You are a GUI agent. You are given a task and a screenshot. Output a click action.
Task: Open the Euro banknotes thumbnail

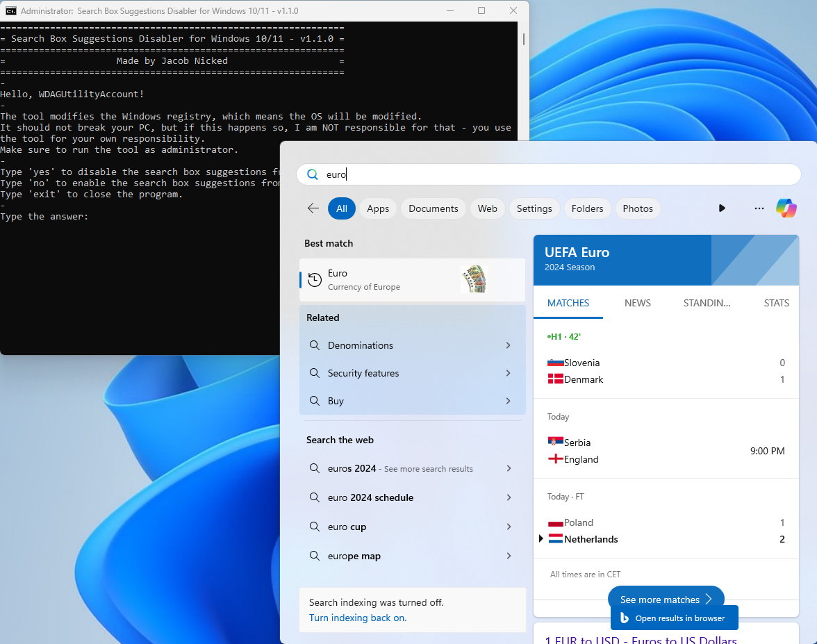(474, 279)
